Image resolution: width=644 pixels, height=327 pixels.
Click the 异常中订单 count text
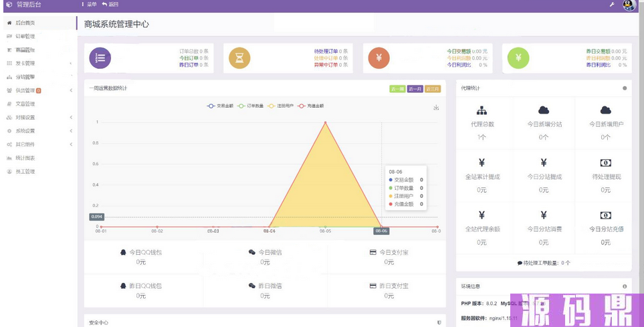[x=331, y=65]
